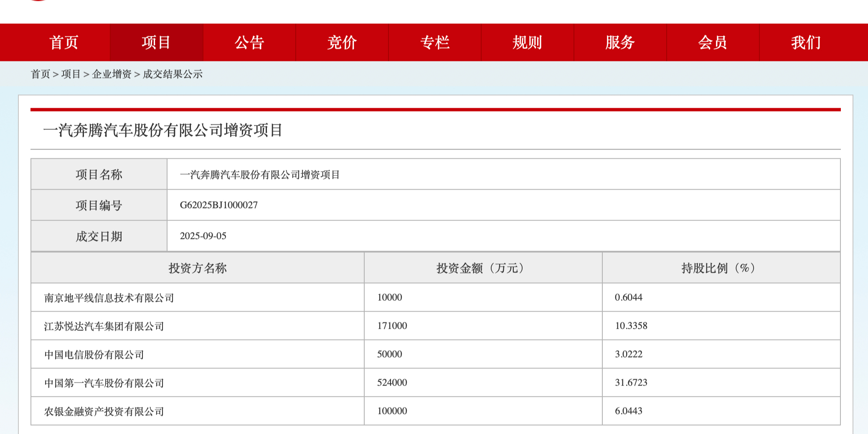Go to the 竞价 navigation tab
The image size is (868, 434).
pos(342,43)
